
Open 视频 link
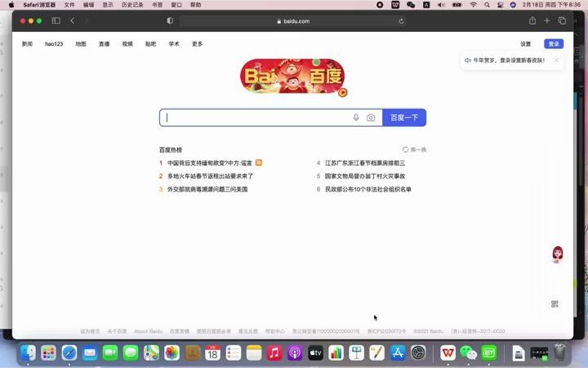[127, 43]
